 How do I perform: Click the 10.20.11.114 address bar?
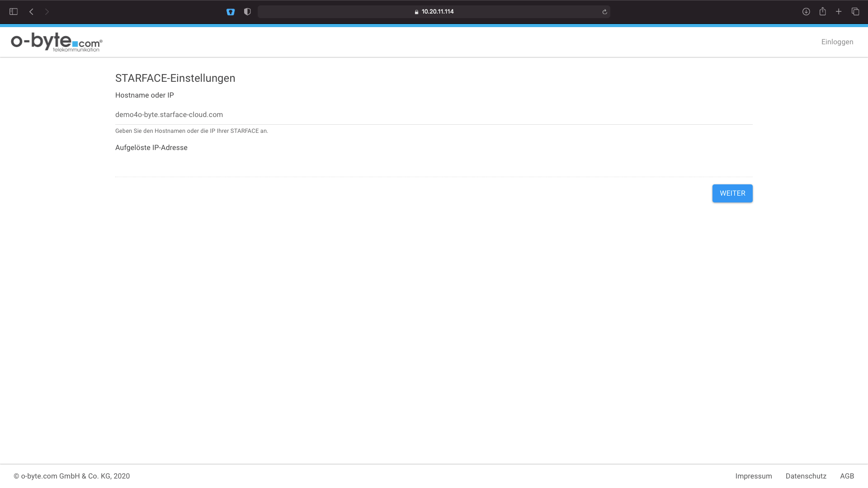click(x=438, y=12)
